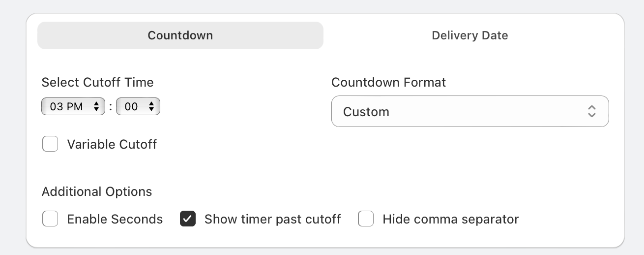Uncheck the Show timer past cutoff box
Viewport: 644px width, 255px height.
(x=188, y=219)
